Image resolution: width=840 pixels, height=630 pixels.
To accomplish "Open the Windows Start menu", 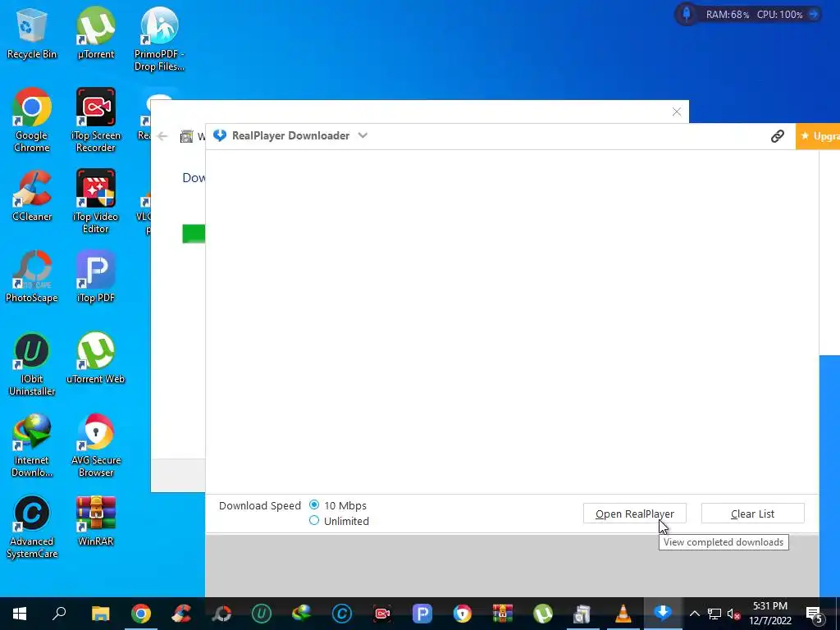I will [x=20, y=614].
